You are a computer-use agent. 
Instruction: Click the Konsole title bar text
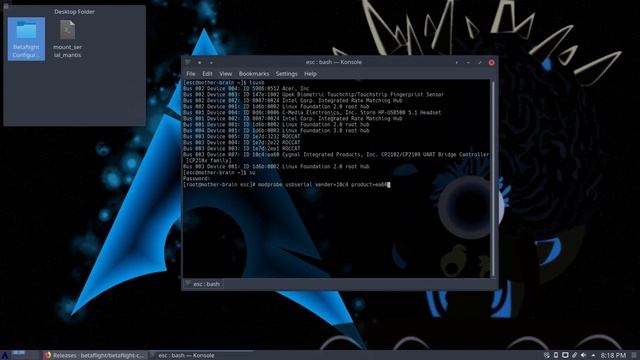point(333,62)
